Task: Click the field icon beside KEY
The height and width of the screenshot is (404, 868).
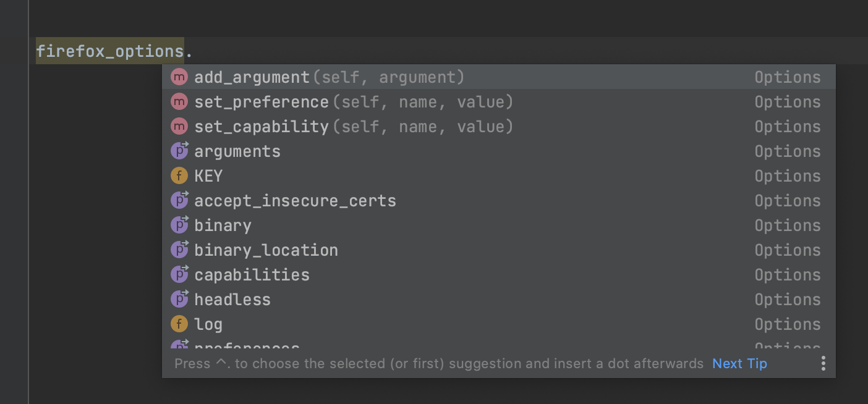Action: coord(179,176)
